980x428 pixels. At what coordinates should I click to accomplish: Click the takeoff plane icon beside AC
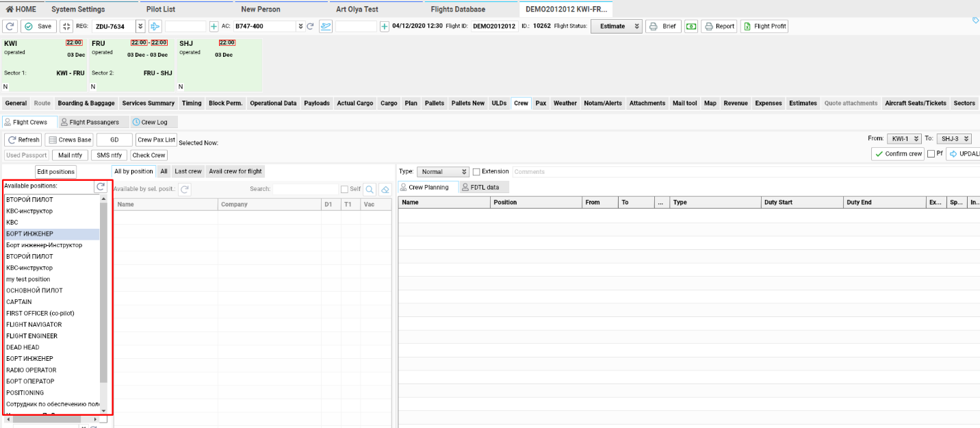[325, 26]
